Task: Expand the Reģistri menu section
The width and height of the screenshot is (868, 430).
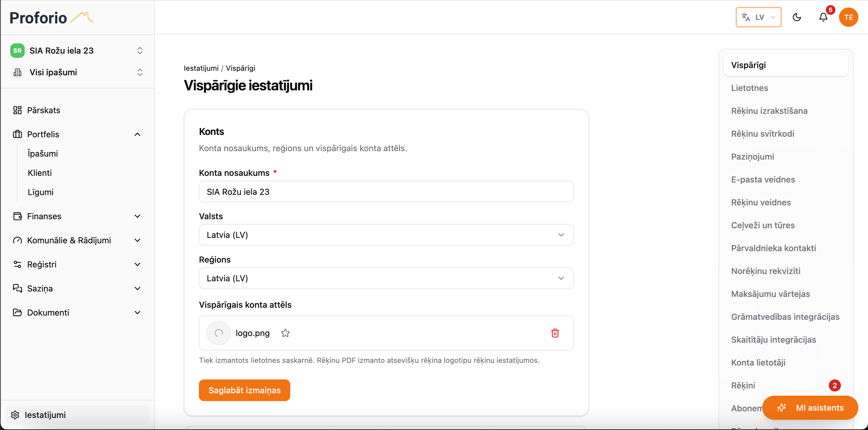Action: 137,264
